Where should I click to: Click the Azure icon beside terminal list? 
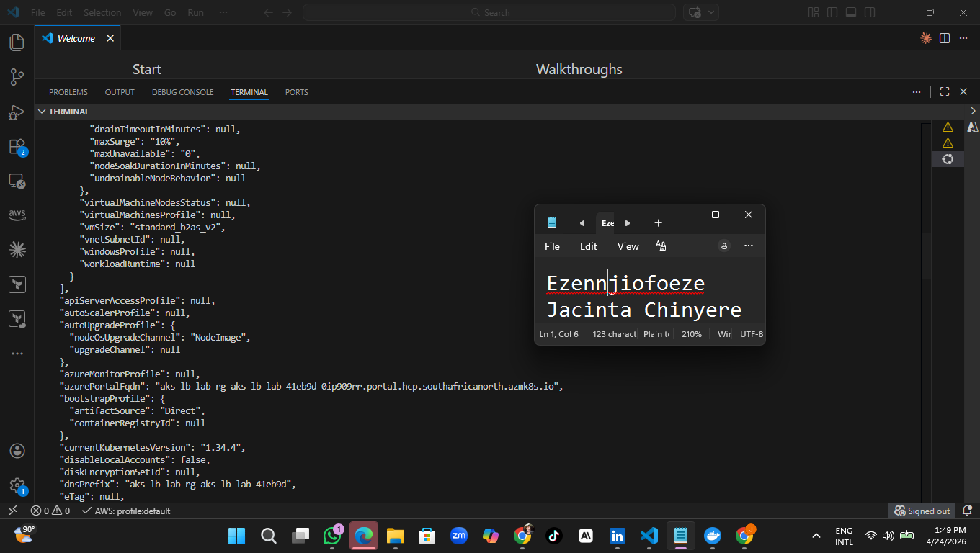click(x=973, y=127)
